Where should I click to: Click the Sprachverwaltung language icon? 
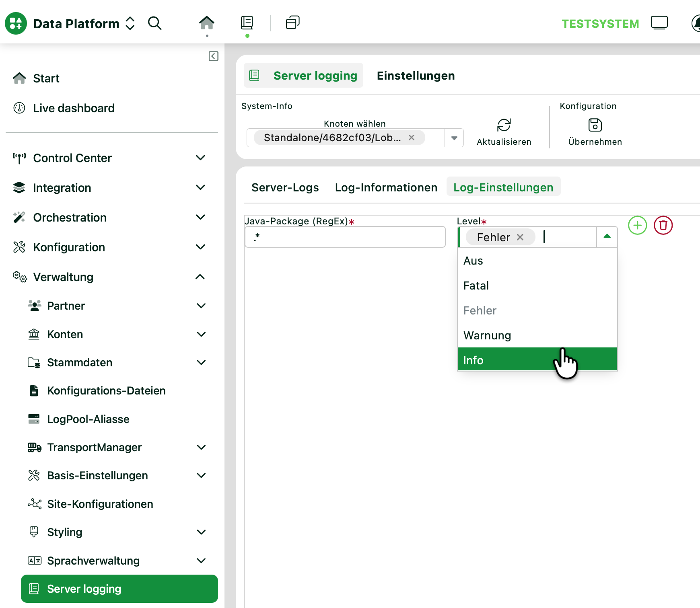(35, 561)
